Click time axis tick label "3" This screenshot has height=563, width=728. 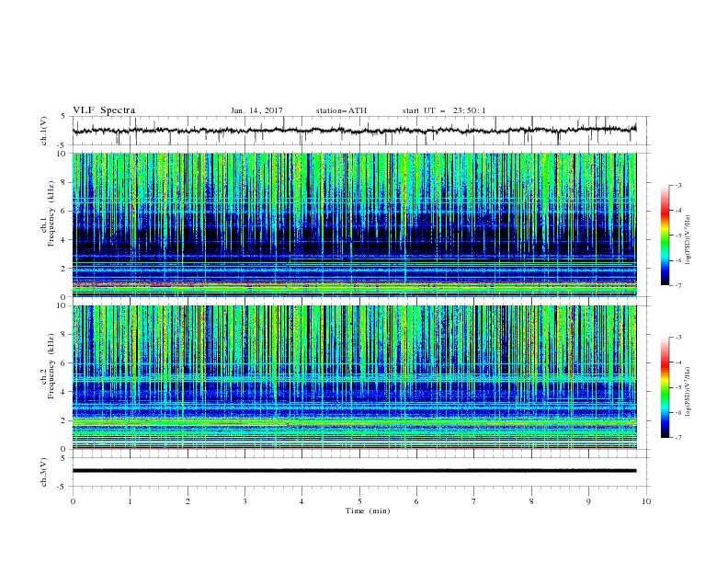[x=245, y=501]
